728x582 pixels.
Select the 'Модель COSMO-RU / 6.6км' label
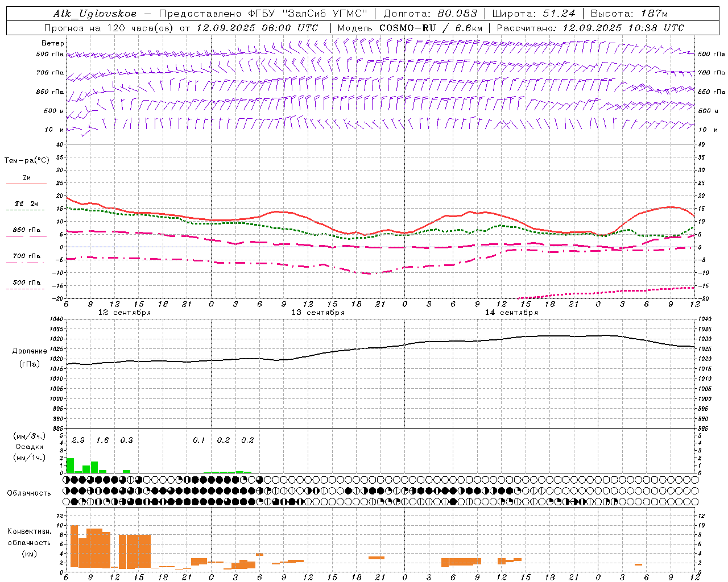[410, 28]
